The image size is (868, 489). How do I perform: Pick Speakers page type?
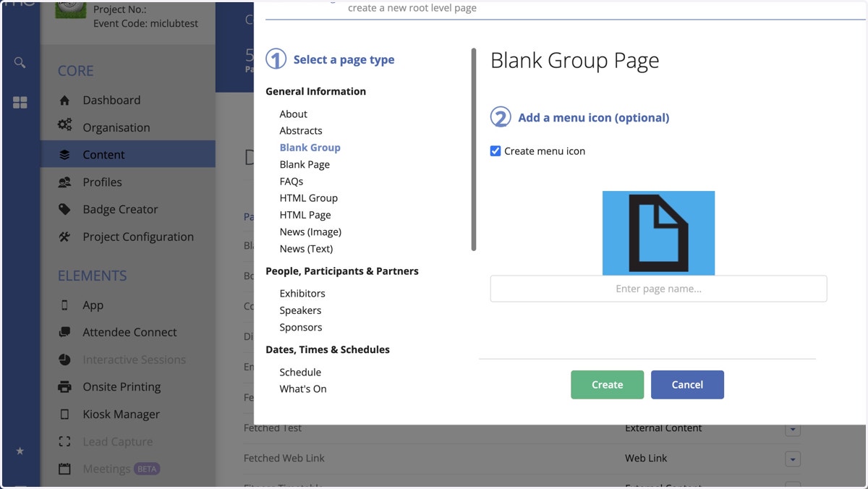point(300,310)
